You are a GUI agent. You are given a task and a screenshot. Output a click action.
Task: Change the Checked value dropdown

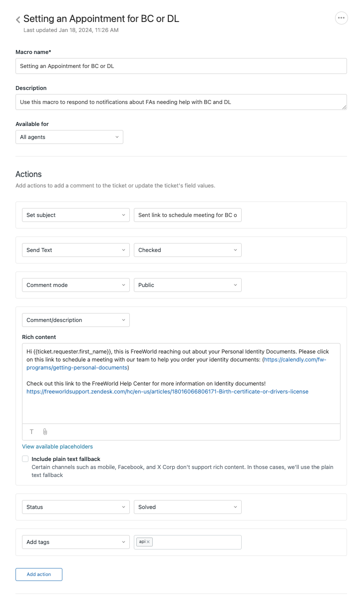(188, 250)
